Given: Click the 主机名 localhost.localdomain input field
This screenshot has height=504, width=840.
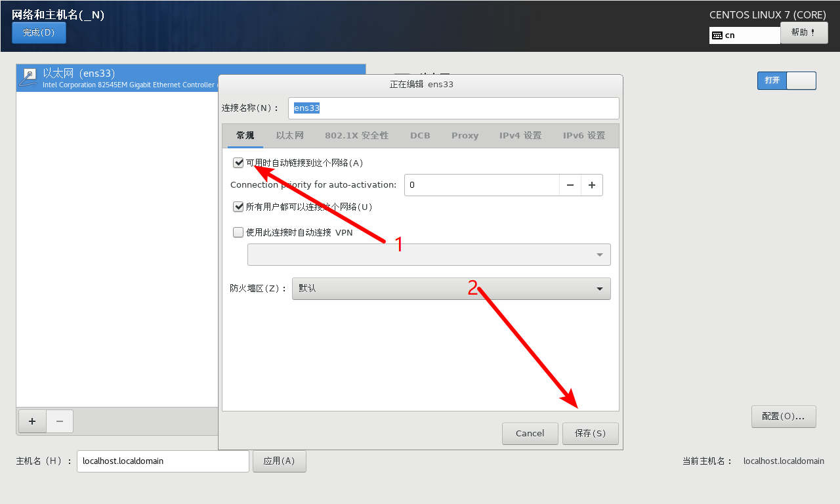Looking at the screenshot, I should [x=163, y=461].
